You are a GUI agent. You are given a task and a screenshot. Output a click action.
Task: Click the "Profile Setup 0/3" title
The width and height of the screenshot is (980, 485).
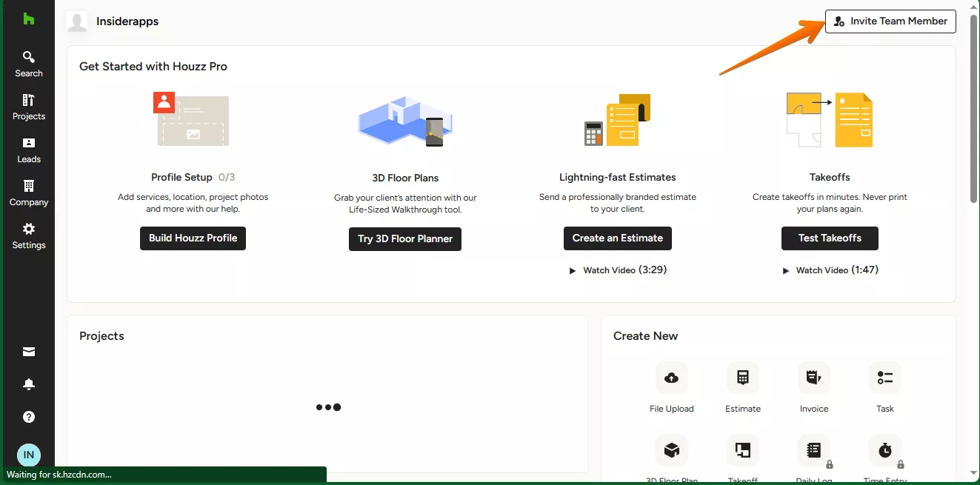(x=193, y=177)
